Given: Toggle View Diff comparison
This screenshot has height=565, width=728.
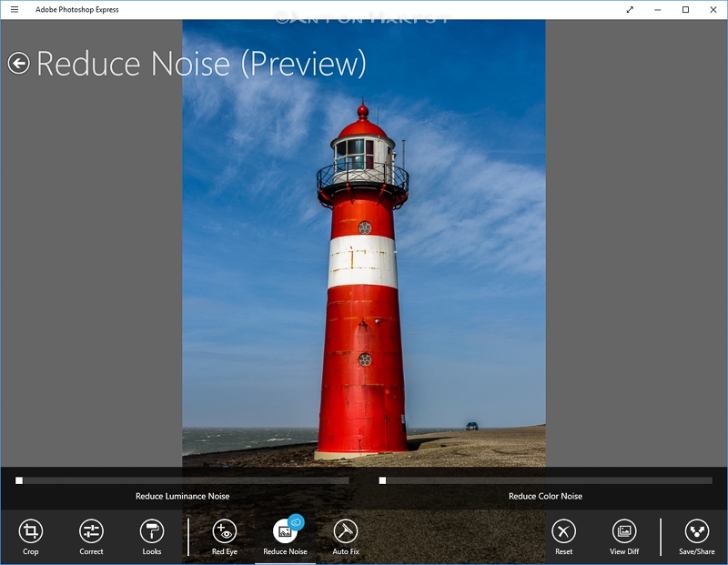Looking at the screenshot, I should coord(624,531).
